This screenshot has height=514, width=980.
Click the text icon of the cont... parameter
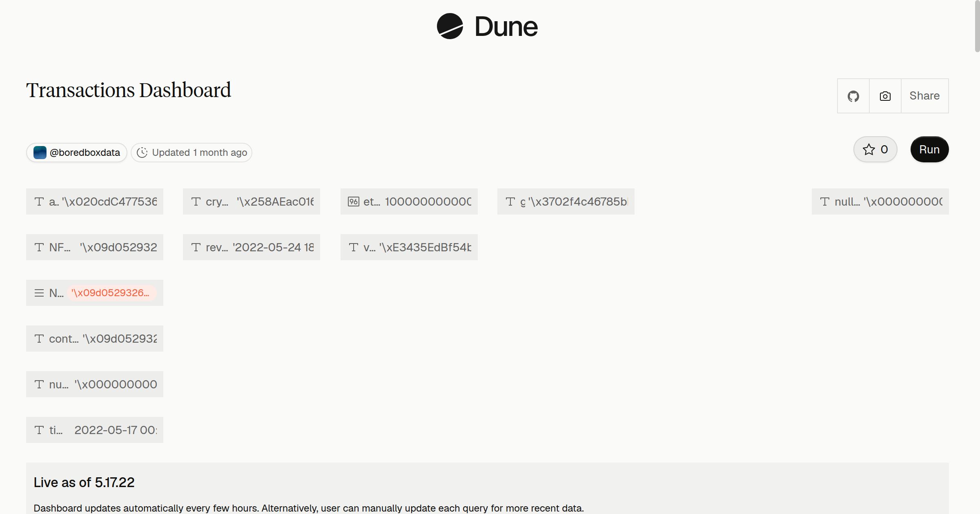(x=39, y=339)
